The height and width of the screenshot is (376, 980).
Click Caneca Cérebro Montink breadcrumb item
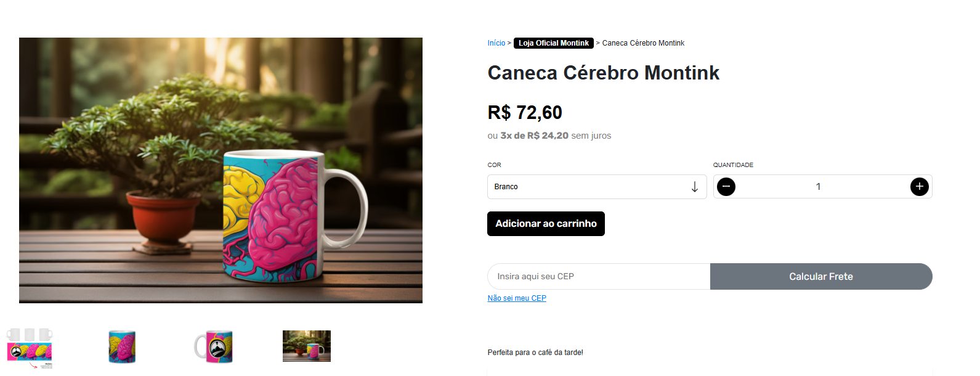coord(643,43)
